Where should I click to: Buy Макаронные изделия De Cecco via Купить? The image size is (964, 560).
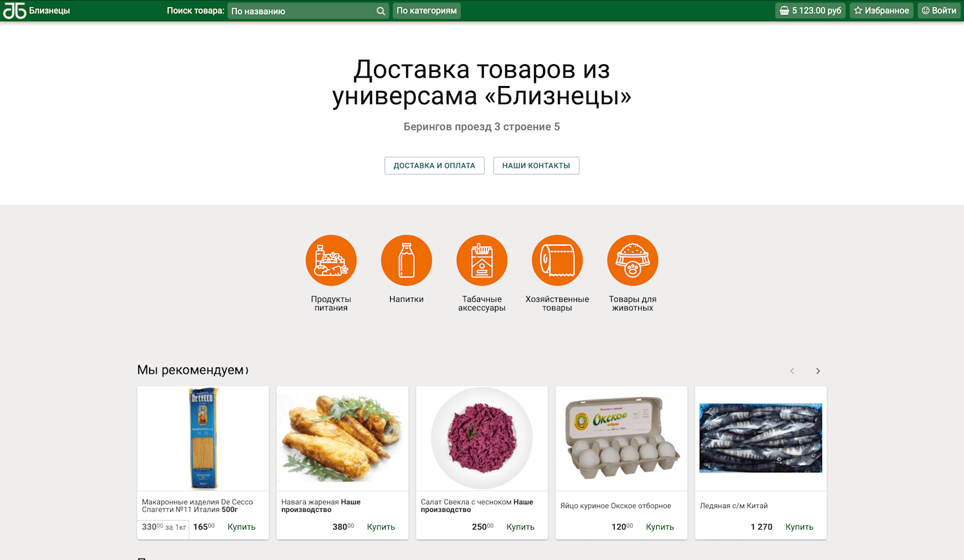(242, 527)
